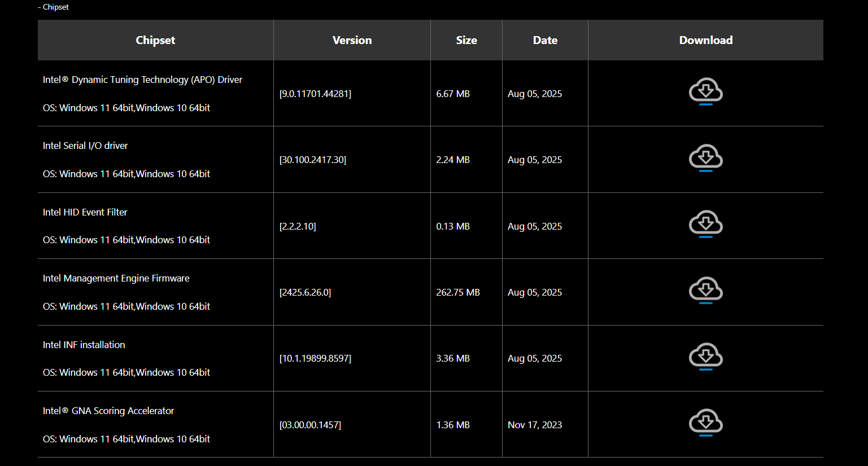Viewport: 868px width, 466px height.
Task: Click the Size column header
Action: pos(466,40)
